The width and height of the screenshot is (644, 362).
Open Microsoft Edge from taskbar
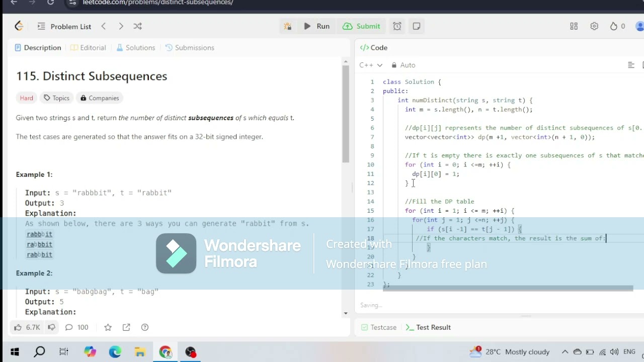pos(115,352)
